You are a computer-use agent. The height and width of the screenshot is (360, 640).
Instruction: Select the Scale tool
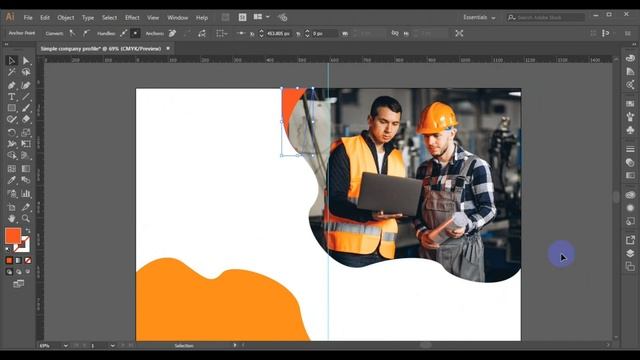tap(26, 132)
